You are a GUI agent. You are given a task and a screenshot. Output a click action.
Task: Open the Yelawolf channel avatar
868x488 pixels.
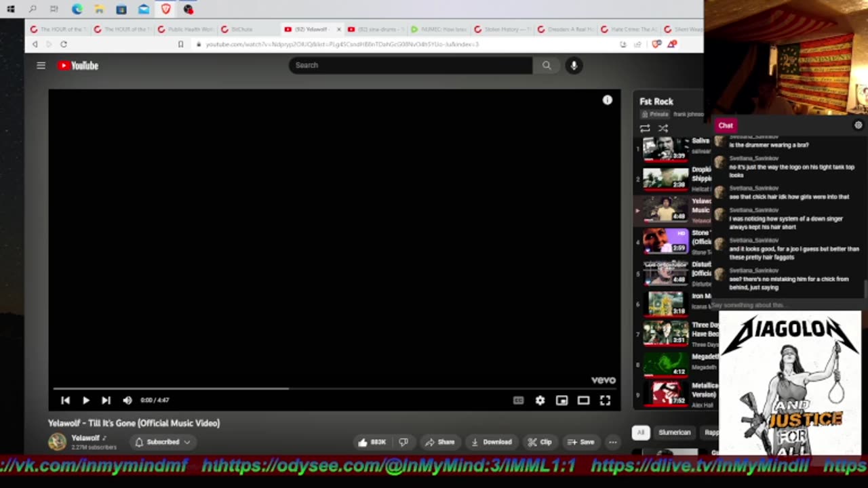(x=57, y=442)
